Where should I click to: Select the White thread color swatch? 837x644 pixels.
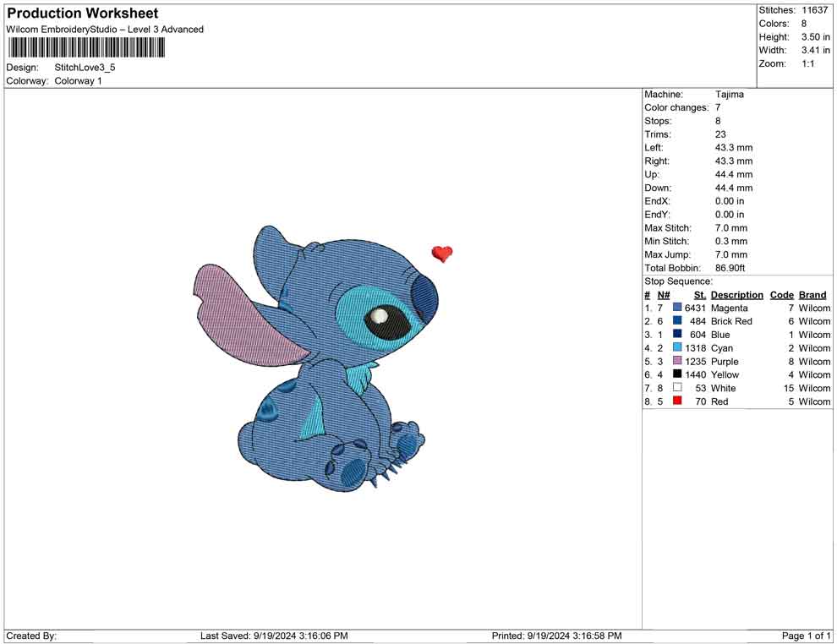click(x=677, y=388)
